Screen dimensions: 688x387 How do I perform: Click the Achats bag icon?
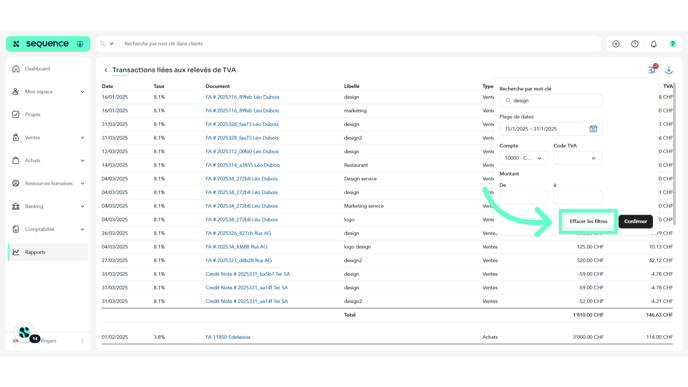(x=16, y=161)
